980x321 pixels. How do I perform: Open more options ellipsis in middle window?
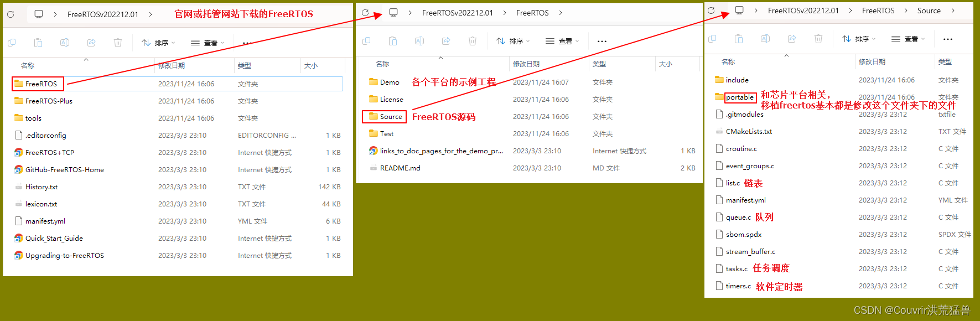(x=602, y=42)
